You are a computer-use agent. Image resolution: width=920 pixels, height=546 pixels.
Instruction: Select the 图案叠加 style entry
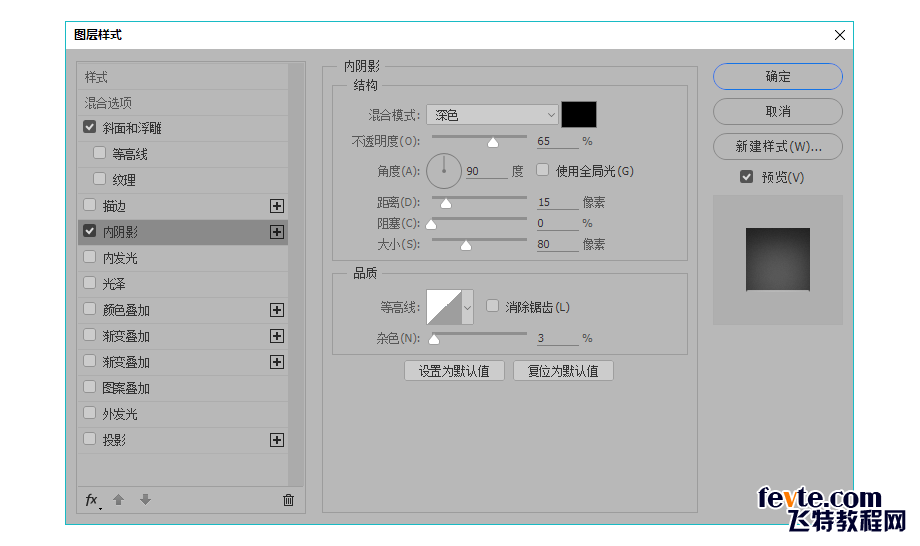(183, 388)
